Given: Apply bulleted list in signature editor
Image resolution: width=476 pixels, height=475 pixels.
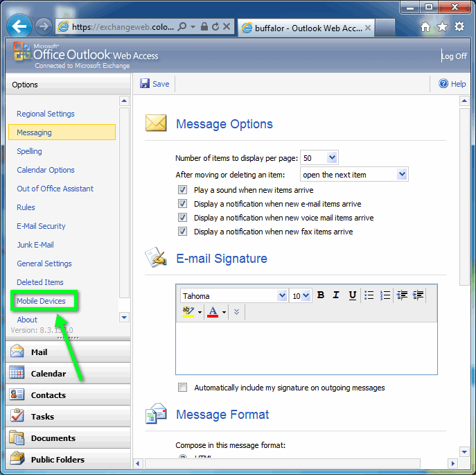Looking at the screenshot, I should click(x=369, y=295).
